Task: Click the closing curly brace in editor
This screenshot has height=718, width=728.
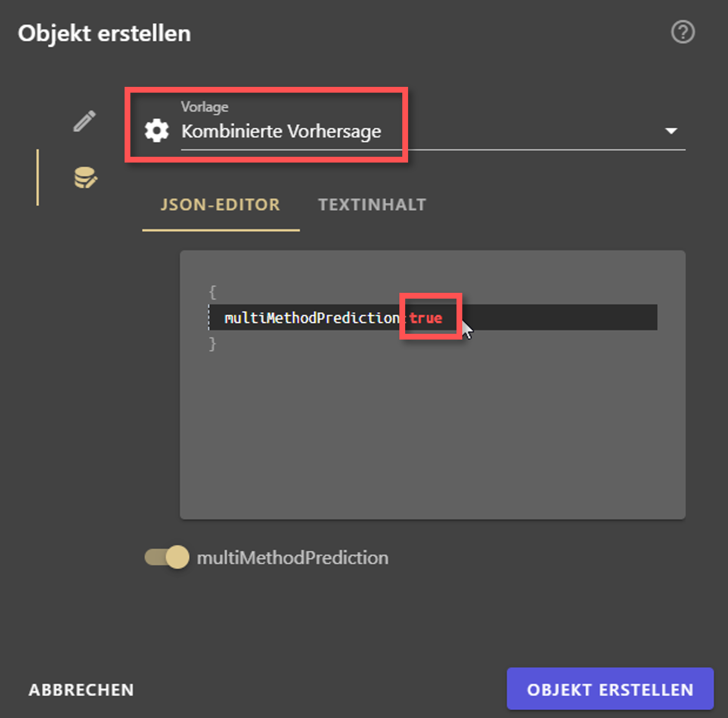Action: point(212,344)
